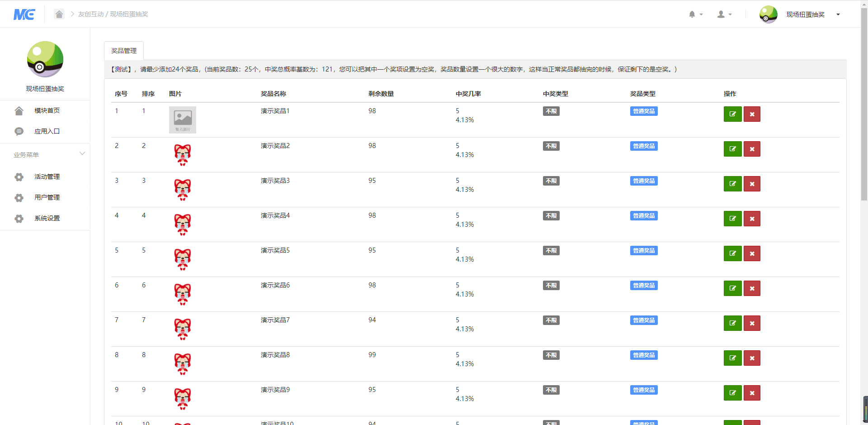Edit 演示奖品3 with green edit button
868x425 pixels.
(732, 184)
